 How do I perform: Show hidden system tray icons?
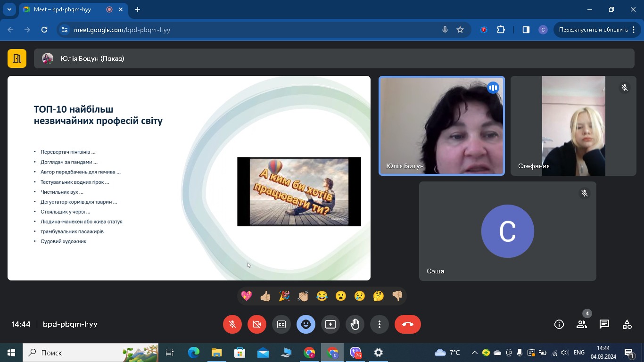(x=474, y=353)
